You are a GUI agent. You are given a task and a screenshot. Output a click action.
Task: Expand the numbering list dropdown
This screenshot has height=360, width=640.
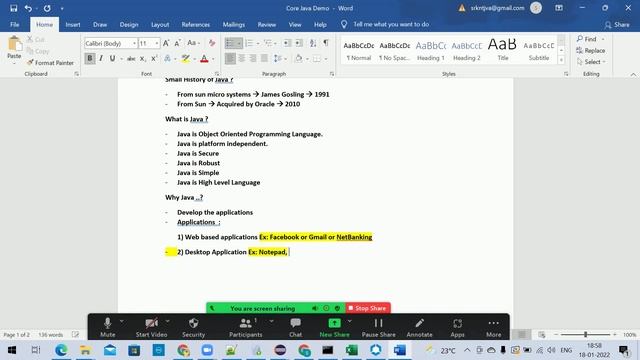pos(258,43)
